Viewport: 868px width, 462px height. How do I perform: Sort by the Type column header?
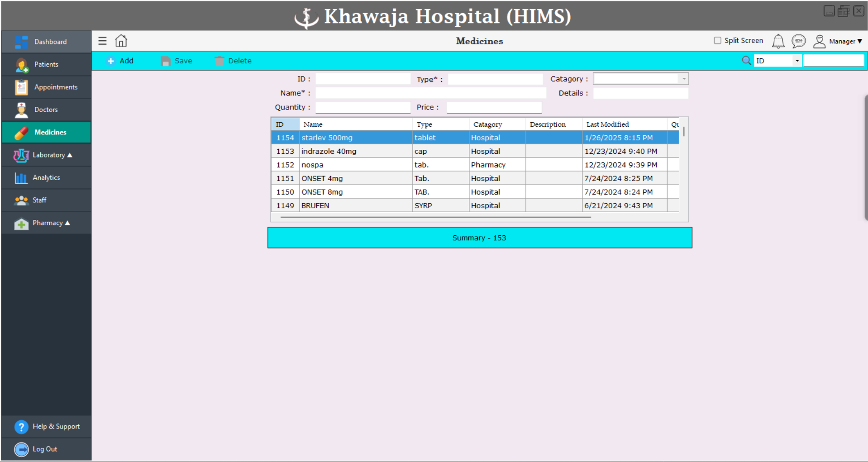(x=441, y=124)
